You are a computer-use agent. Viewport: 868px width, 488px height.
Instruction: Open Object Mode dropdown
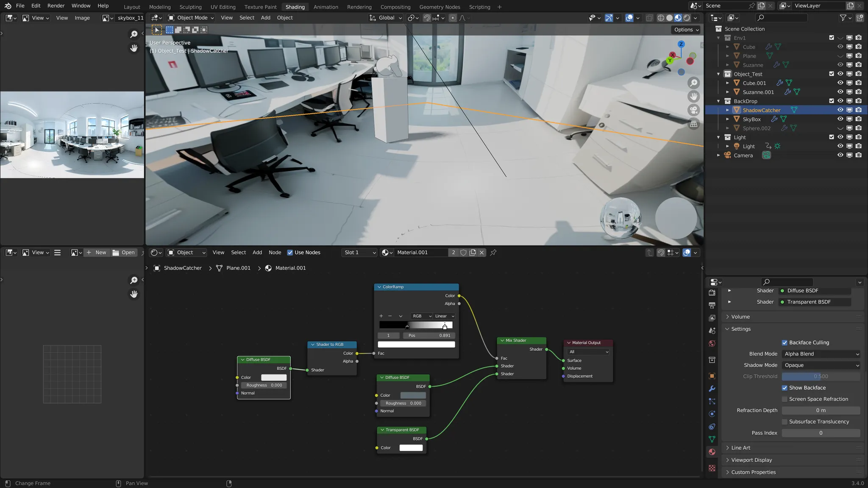pos(191,18)
